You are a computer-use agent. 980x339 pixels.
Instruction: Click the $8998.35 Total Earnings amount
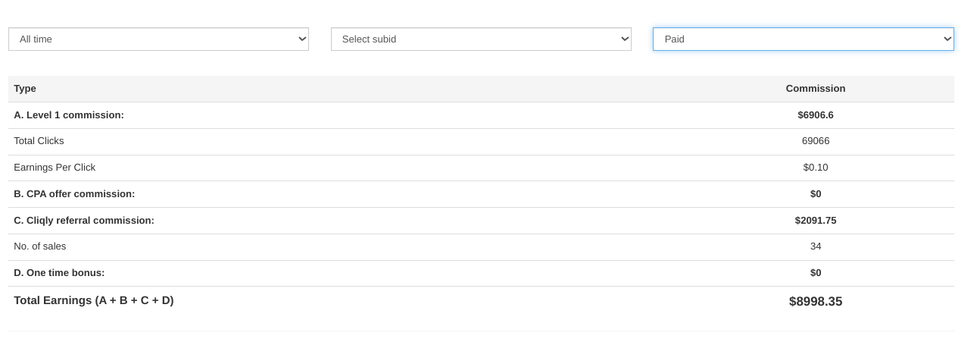(816, 302)
